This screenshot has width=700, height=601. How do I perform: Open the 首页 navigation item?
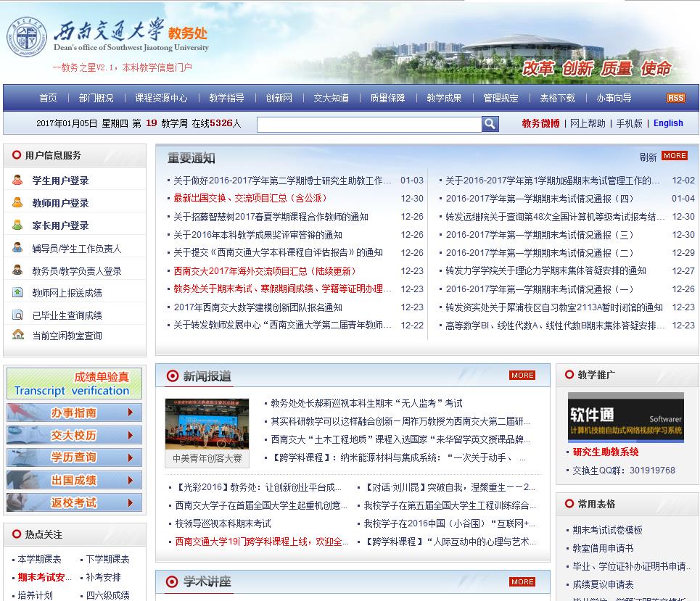48,98
